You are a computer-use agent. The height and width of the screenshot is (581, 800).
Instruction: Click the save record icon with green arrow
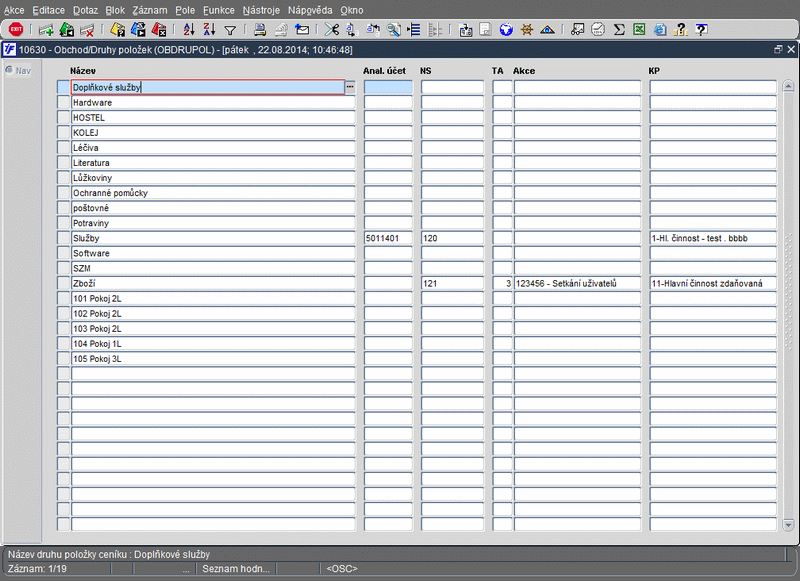click(x=67, y=30)
